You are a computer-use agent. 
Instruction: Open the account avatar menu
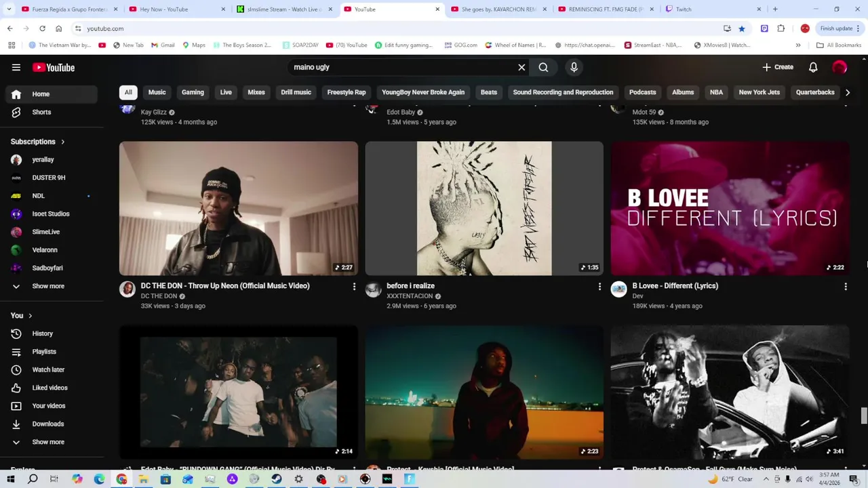coord(840,67)
